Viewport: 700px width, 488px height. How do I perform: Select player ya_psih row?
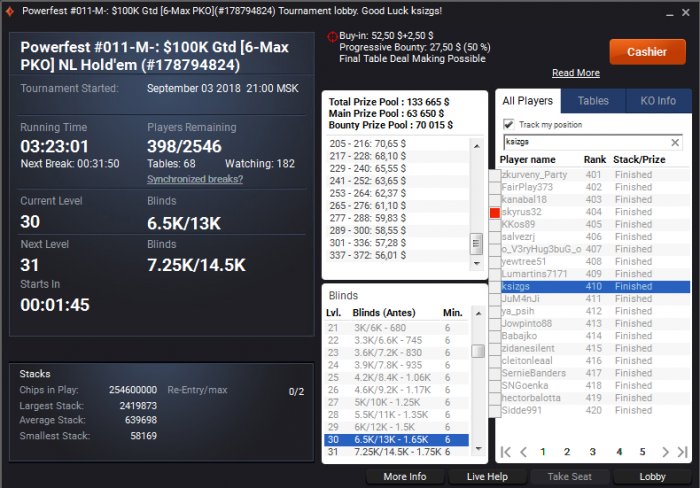tap(595, 311)
